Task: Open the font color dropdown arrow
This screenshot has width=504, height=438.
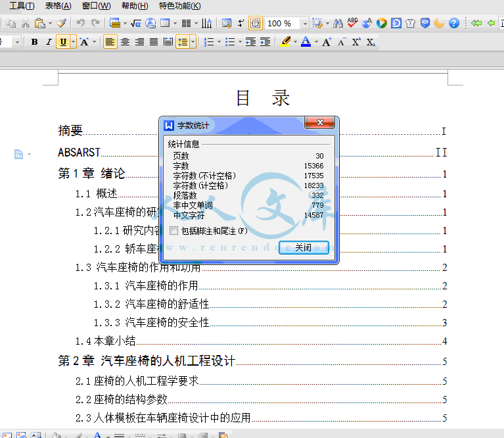Action: pos(316,42)
